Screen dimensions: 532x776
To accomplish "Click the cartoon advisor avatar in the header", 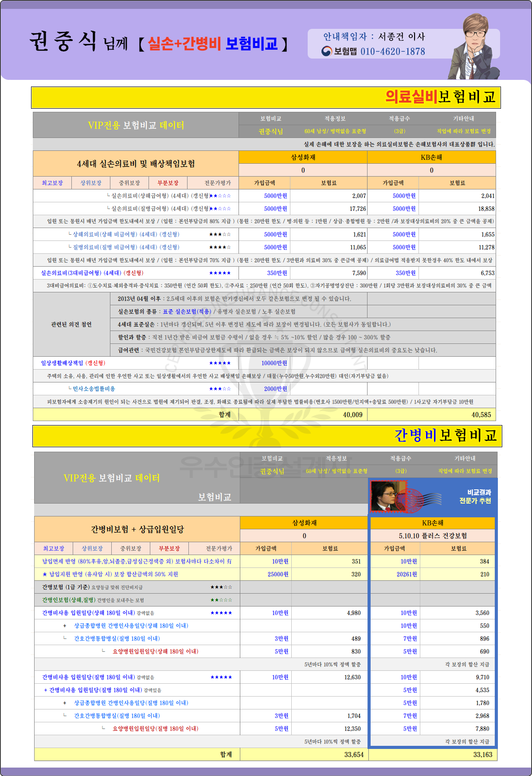I will [x=474, y=47].
